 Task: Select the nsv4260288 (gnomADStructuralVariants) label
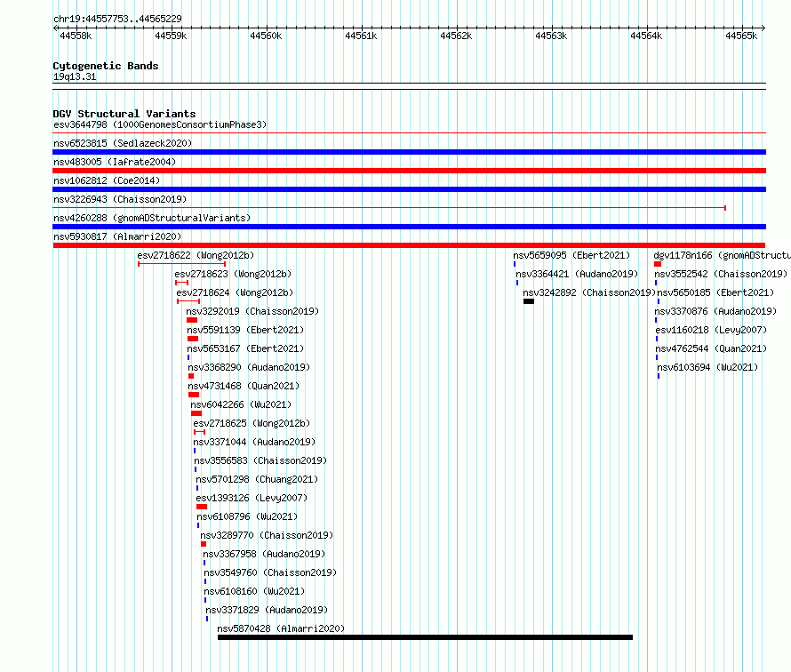coord(152,218)
